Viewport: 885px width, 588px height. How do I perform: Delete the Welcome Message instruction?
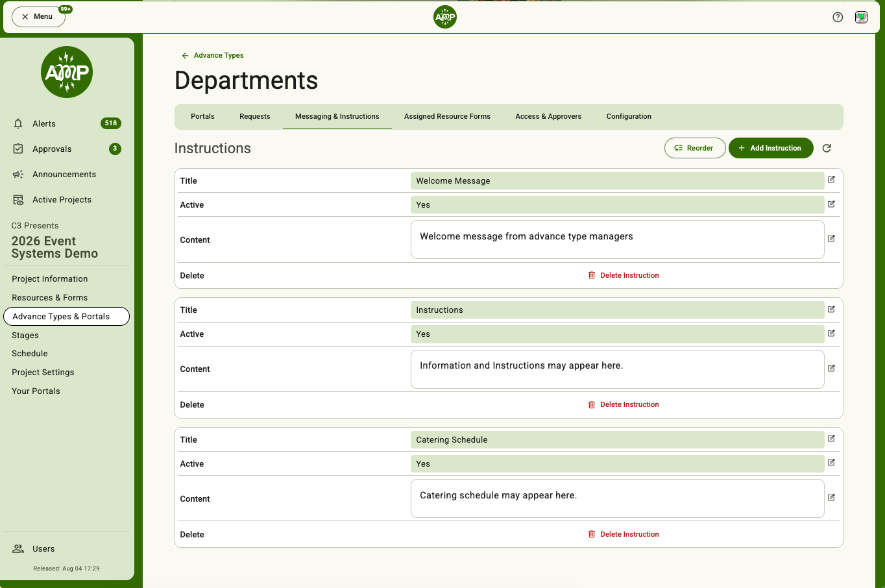[x=624, y=275]
